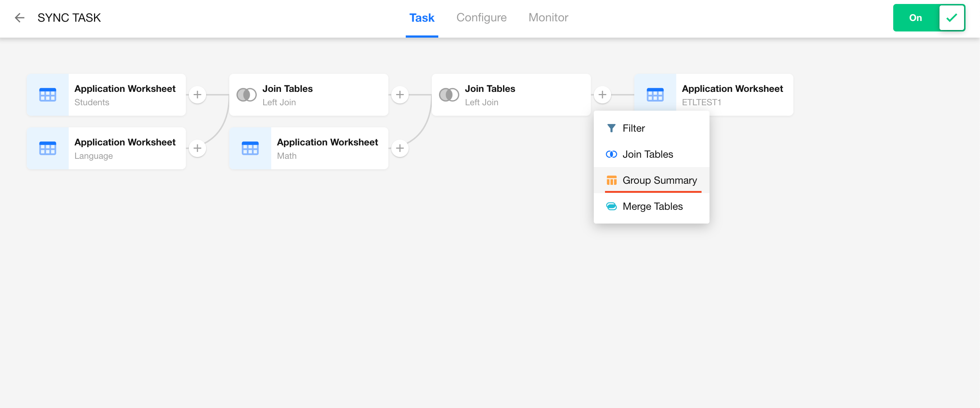The width and height of the screenshot is (980, 408).
Task: Select the ETLTEST1 Application Worksheet node
Action: [732, 95]
